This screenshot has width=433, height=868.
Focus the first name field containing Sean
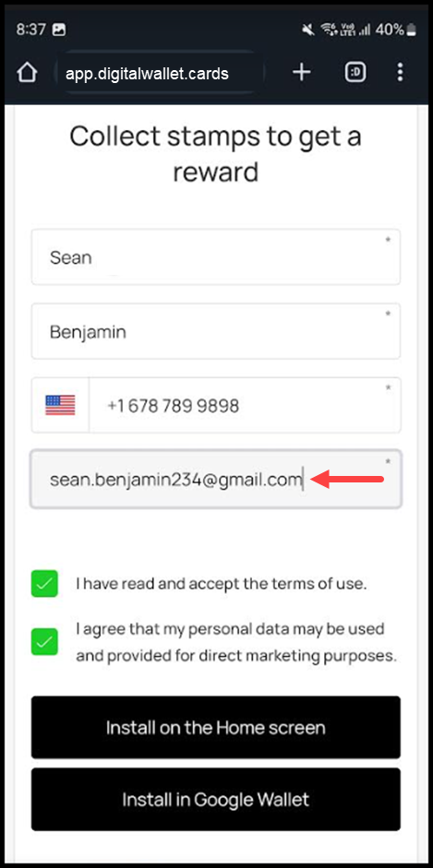pos(215,256)
